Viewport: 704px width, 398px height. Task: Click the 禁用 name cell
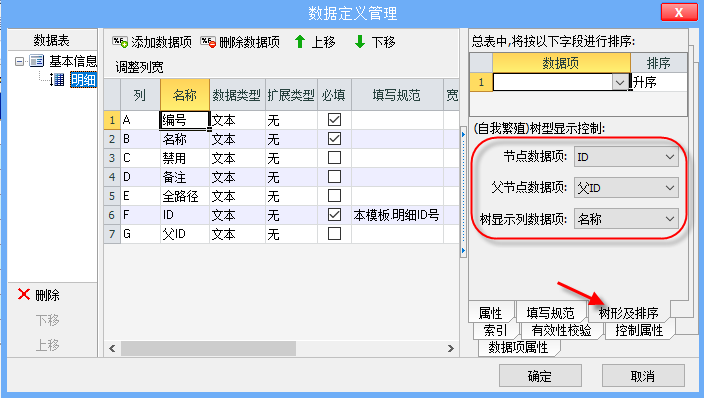tap(185, 158)
